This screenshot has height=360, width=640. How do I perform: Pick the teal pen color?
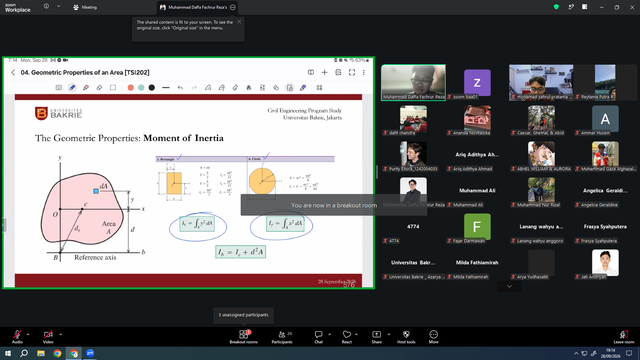pos(141,87)
